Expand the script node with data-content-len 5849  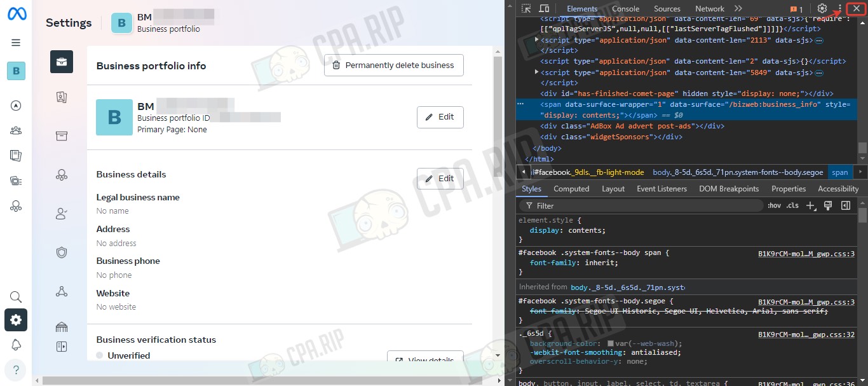536,72
